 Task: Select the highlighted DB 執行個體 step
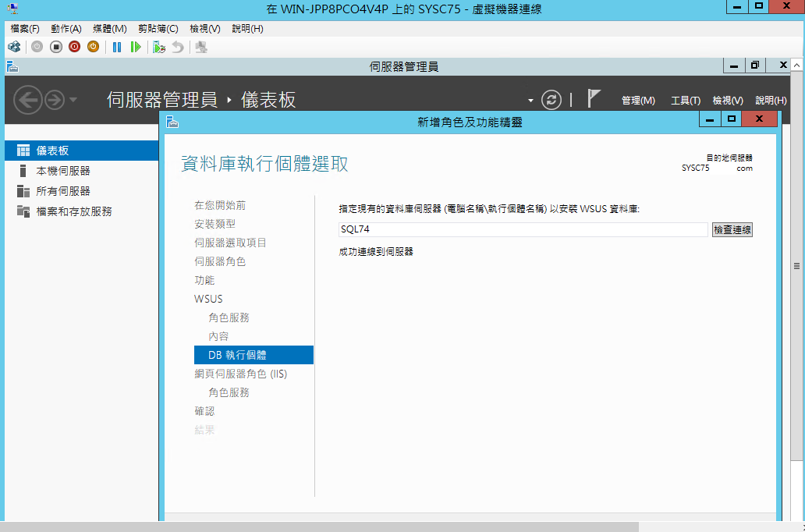pos(254,355)
